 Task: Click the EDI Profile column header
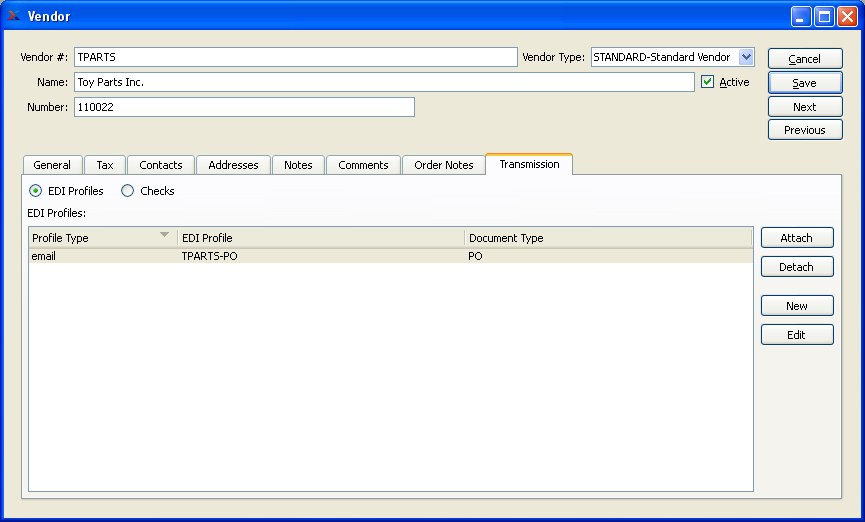pyautogui.click(x=321, y=238)
